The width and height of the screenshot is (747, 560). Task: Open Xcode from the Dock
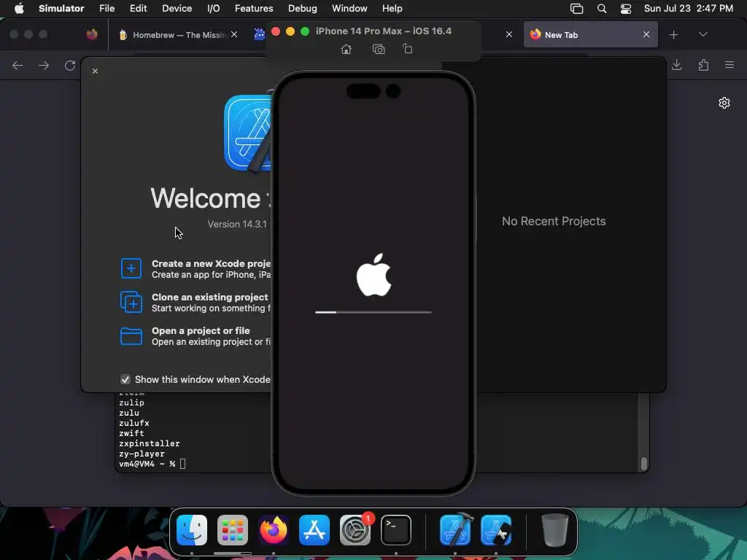pyautogui.click(x=456, y=529)
